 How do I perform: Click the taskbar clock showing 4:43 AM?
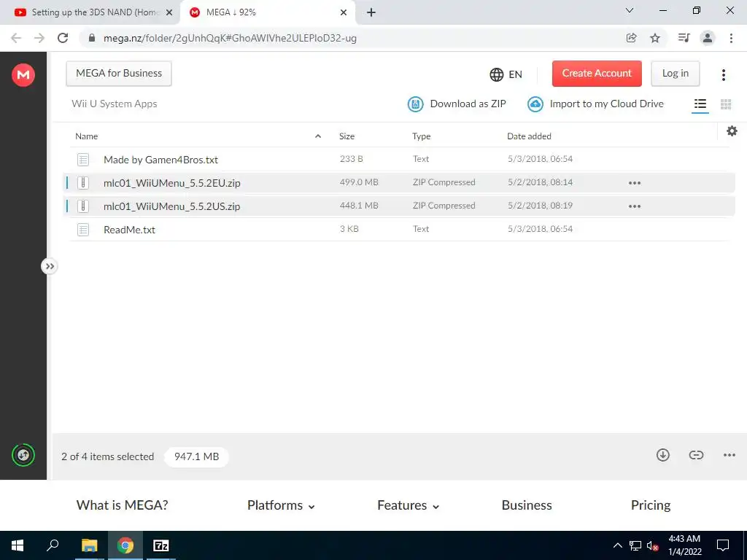(684, 545)
